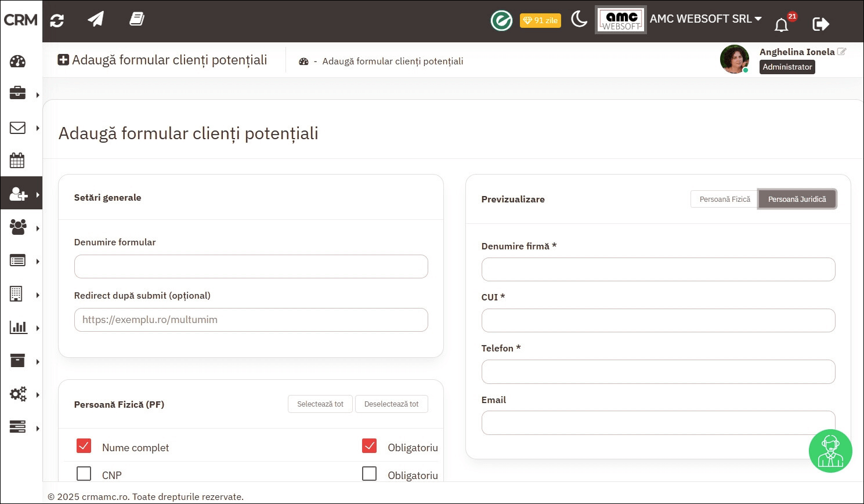Select the Persoană Juridică preview tab
The width and height of the screenshot is (864, 504).
[797, 199]
